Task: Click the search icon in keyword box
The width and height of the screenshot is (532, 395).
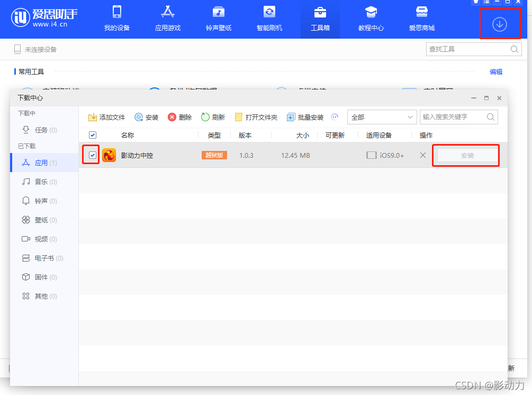Action: (x=491, y=117)
